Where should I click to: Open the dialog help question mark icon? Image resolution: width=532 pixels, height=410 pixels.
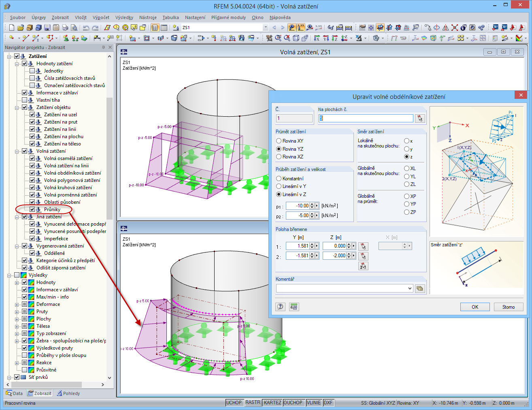point(281,307)
